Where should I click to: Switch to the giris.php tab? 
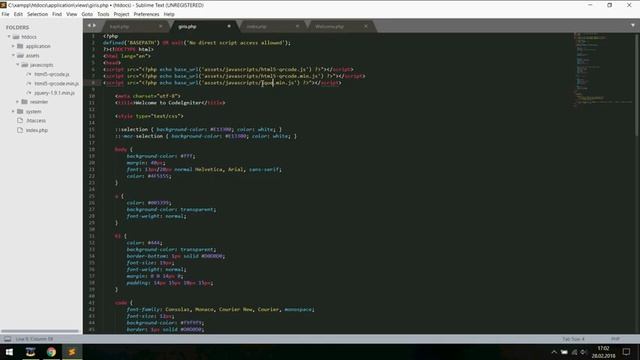coord(203,26)
